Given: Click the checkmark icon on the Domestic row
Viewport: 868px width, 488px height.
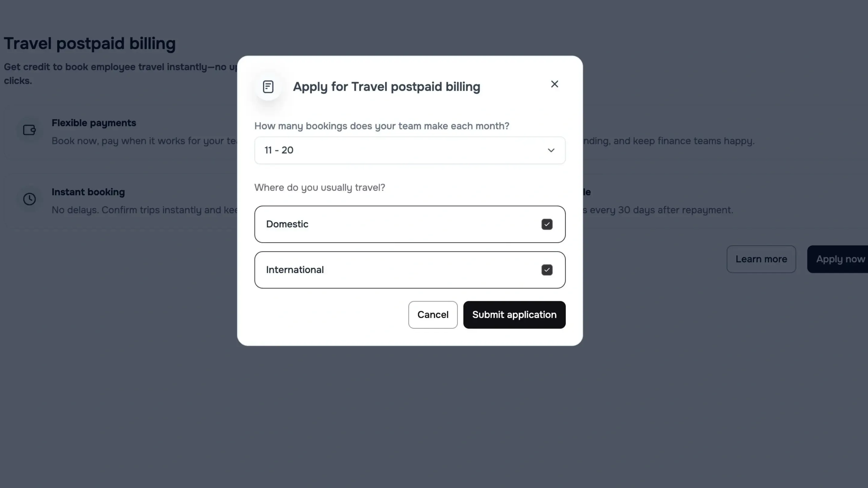Looking at the screenshot, I should pos(547,224).
